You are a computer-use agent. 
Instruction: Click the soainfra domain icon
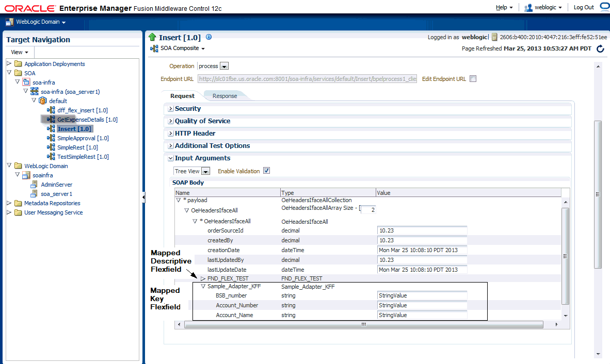pyautogui.click(x=26, y=175)
